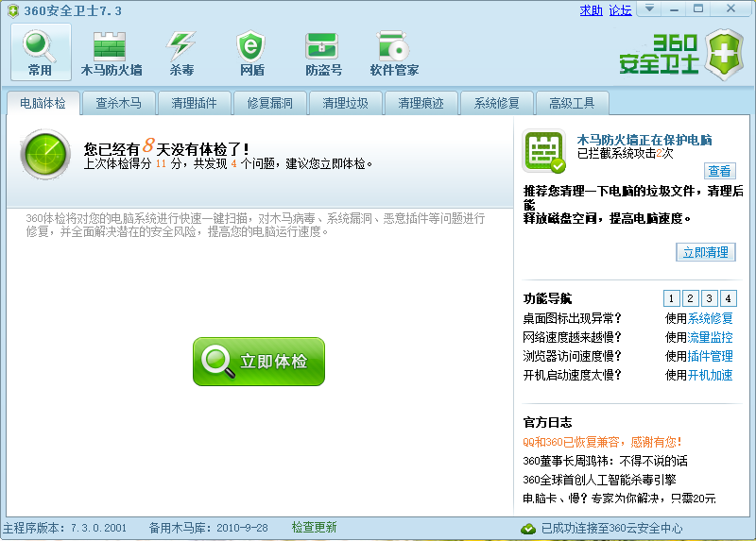Open the 插件管理 link
756x541 pixels.
(711, 356)
